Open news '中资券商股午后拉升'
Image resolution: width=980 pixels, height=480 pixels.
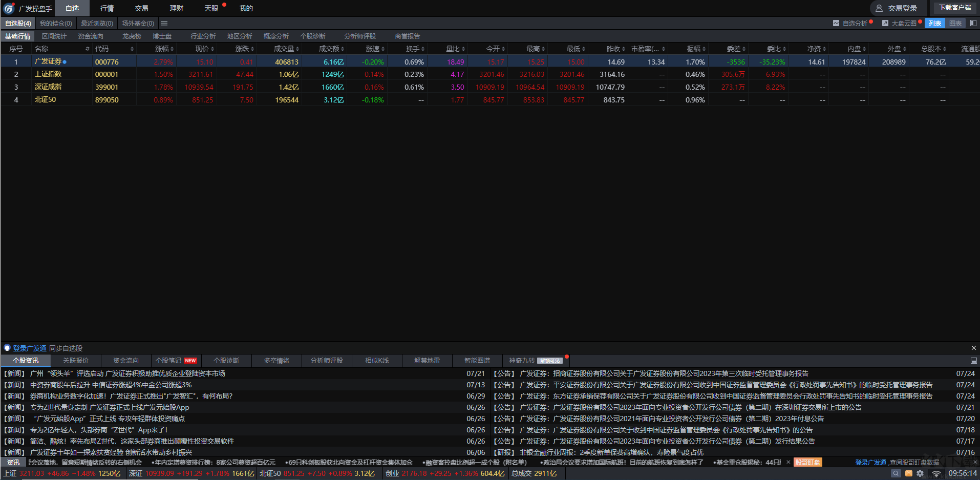[x=111, y=385]
